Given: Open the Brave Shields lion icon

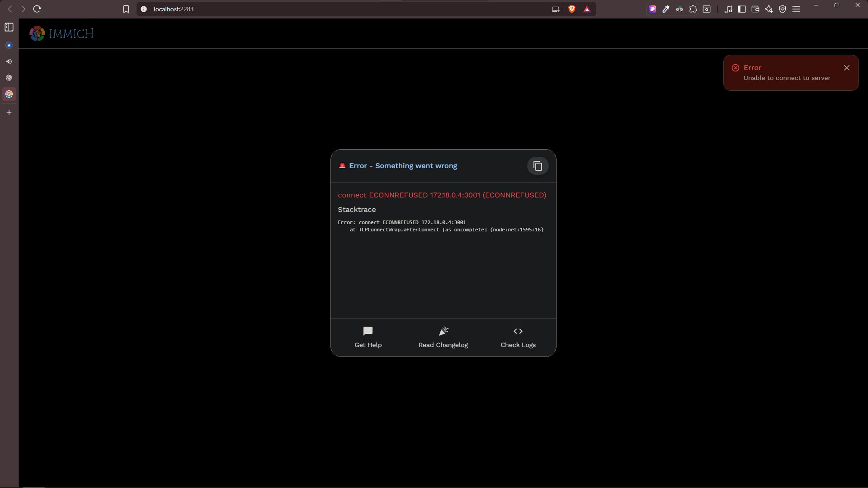Looking at the screenshot, I should click(572, 9).
